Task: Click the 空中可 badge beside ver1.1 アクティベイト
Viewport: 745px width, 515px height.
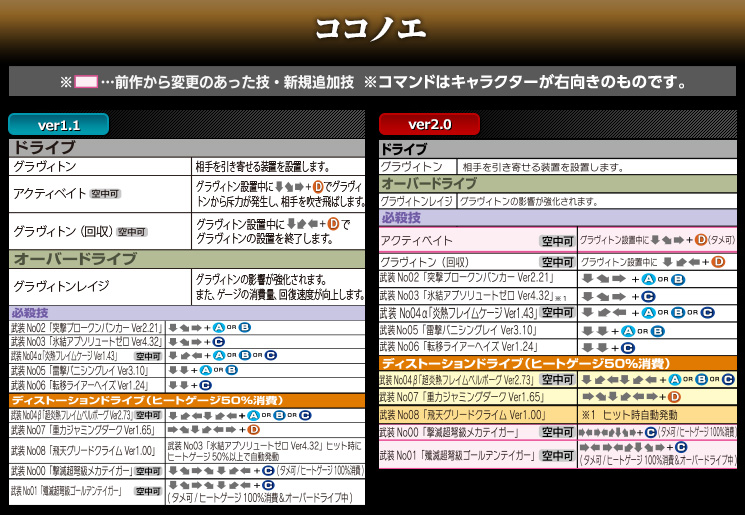Action: [x=105, y=194]
